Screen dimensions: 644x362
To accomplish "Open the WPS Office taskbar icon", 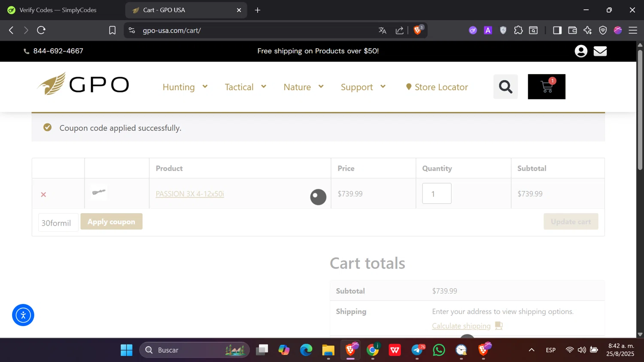I will click(x=395, y=350).
